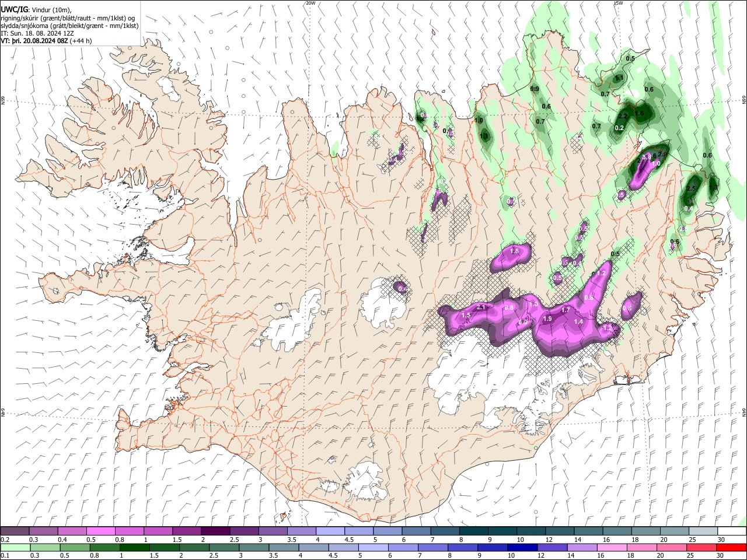Pick the deep blue bottom-row swatch labeled 10

[x=523, y=548]
